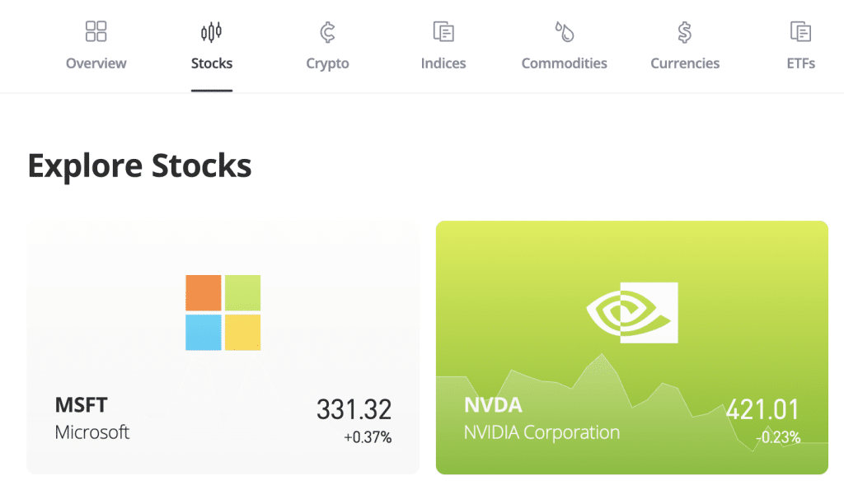This screenshot has height=504, width=844.
Task: Click the Explore Stocks heading
Action: coord(140,166)
